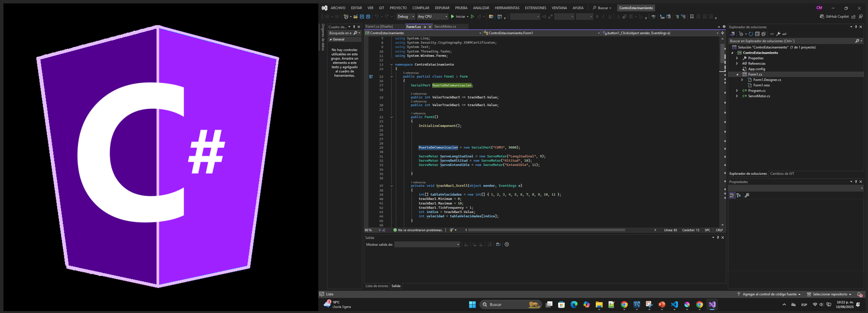Click Agregar al control de código fuente
Viewport: 868px width, 313px height.
tap(769, 294)
